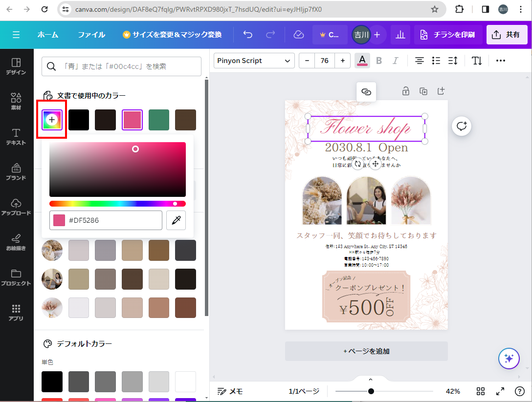This screenshot has height=402, width=532.
Task: Click the ページを追加 button
Action: 366,351
